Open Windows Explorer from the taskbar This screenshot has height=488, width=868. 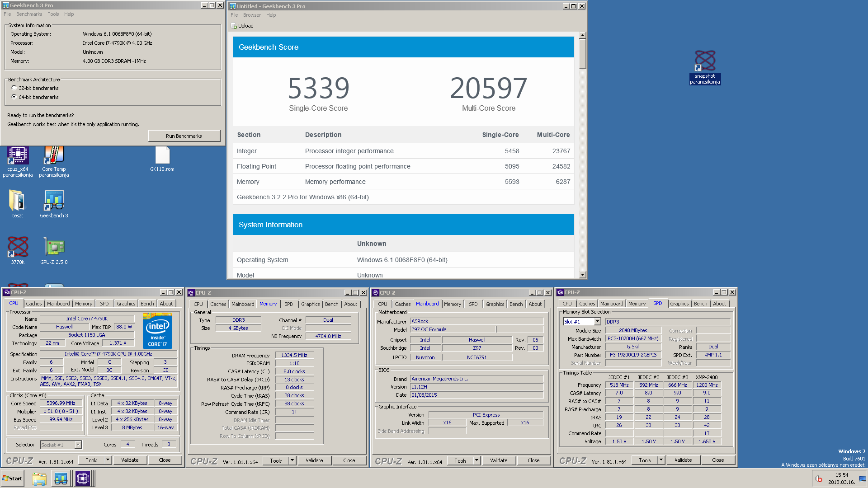pos(39,479)
